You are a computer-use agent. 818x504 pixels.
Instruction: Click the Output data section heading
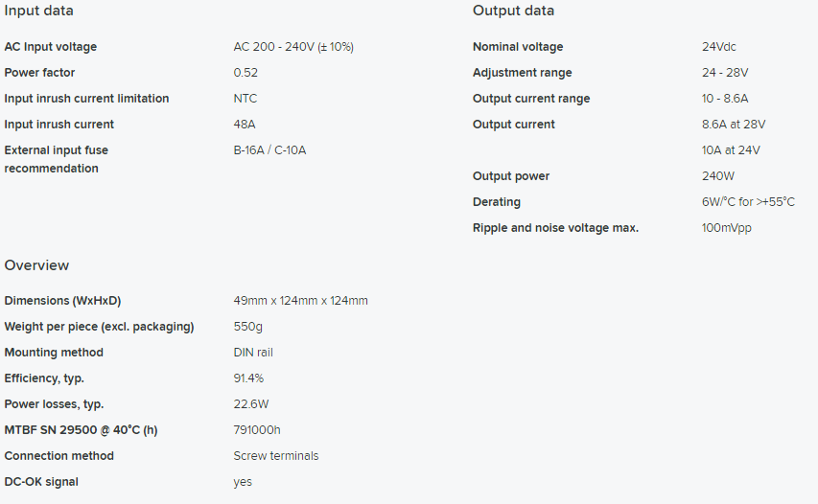click(x=513, y=11)
